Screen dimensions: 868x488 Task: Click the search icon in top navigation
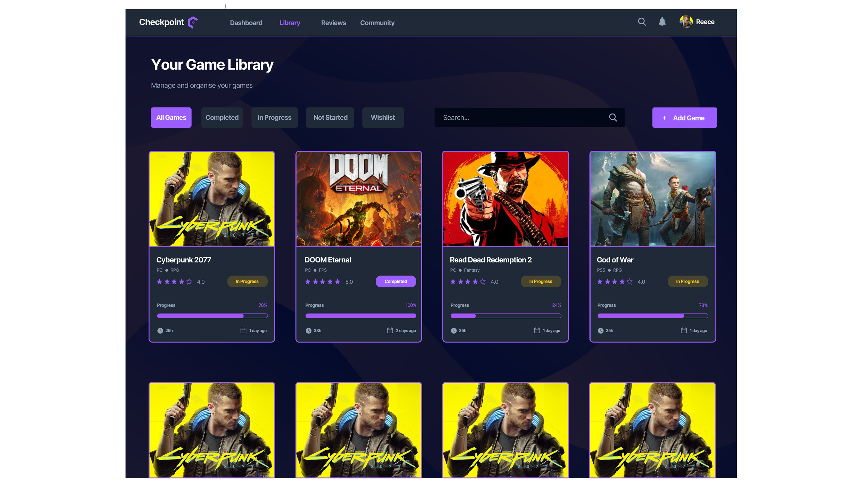642,22
